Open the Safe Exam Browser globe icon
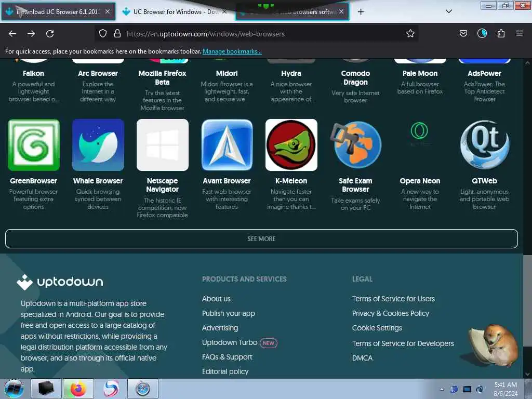This screenshot has height=399, width=532. coord(355,145)
